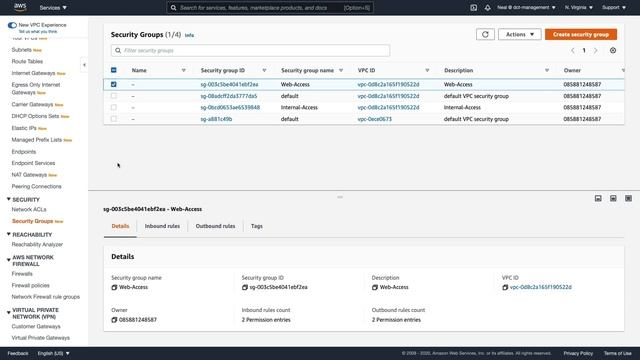
Task: Collapse VIRTUAL PRIVATE NETWORK section
Action: coord(9,313)
